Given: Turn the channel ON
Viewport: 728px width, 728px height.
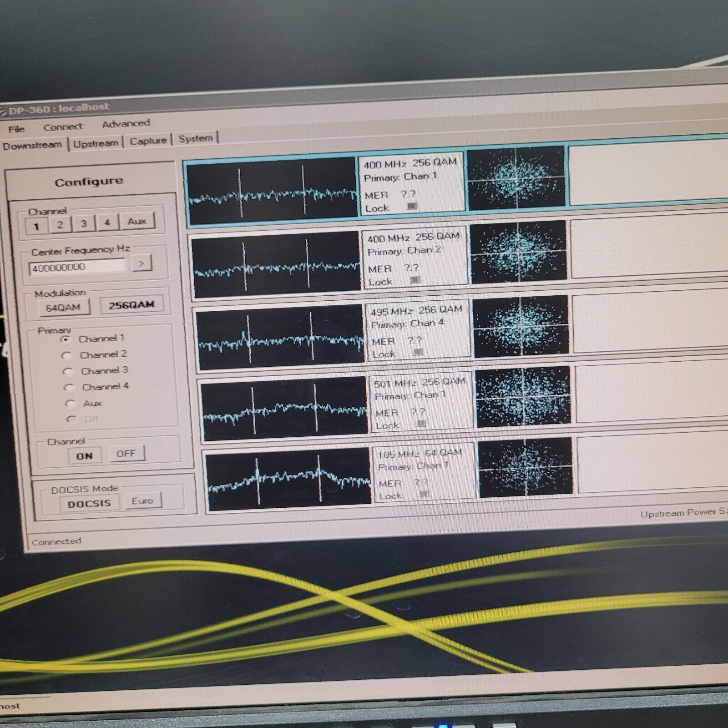Looking at the screenshot, I should click(85, 456).
